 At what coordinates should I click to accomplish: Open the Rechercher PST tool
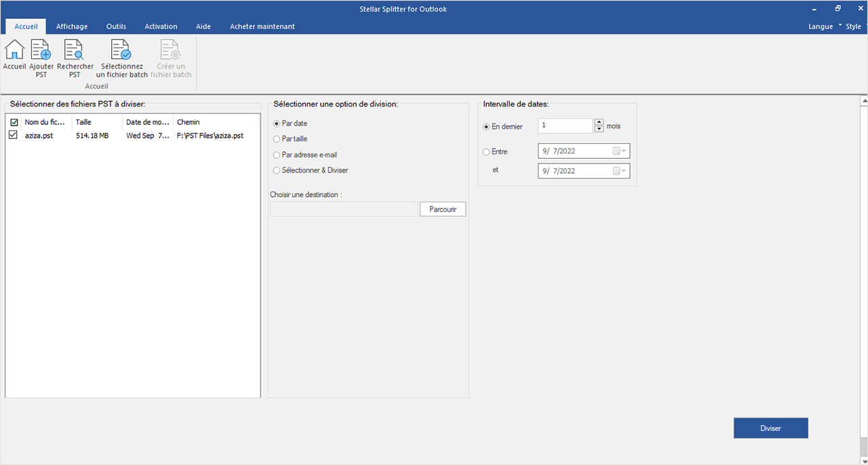[75, 50]
